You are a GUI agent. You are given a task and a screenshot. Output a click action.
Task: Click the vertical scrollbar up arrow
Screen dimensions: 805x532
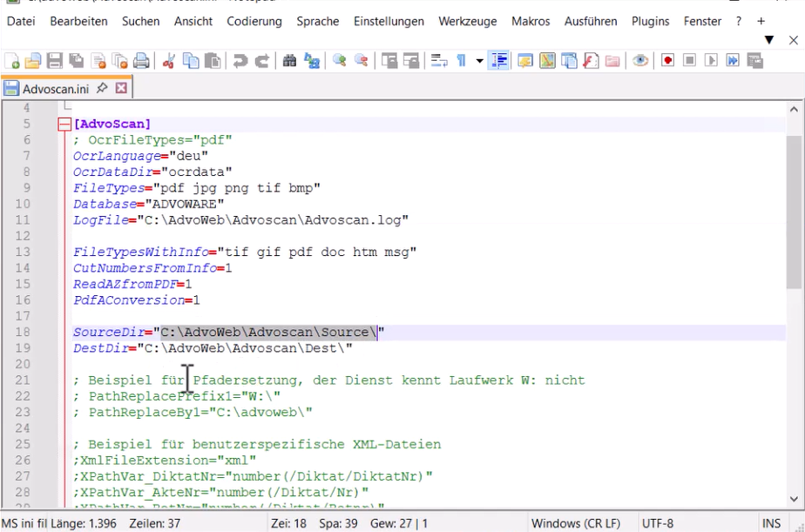coord(794,109)
